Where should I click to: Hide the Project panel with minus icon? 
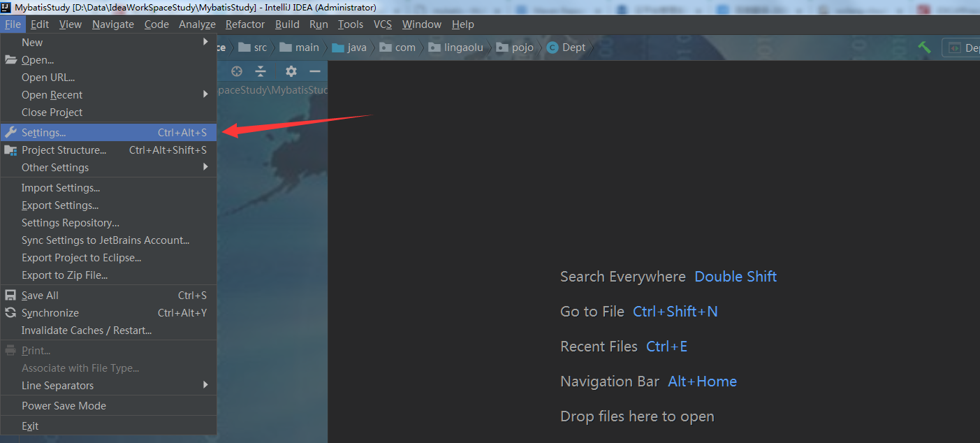tap(315, 71)
